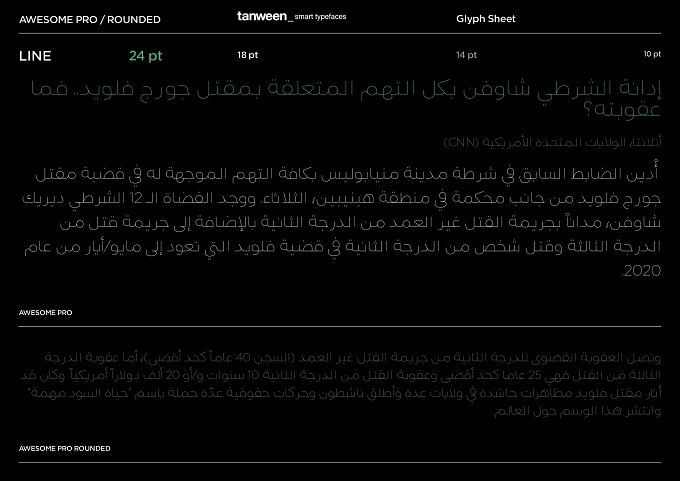This screenshot has height=481, width=680.
Task: Click the AWESOME PRO ROUNDED font label
Action: (x=65, y=448)
